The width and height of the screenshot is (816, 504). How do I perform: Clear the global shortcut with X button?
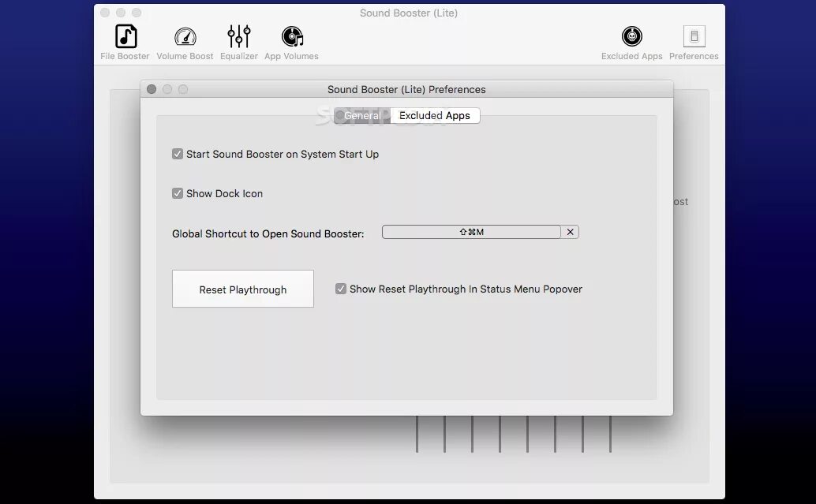(x=571, y=232)
